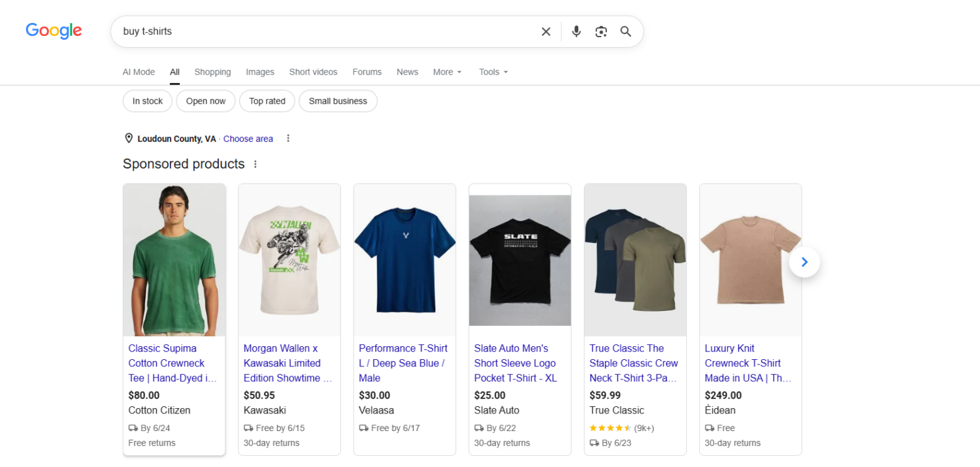Click Slate Auto seller name

pyautogui.click(x=497, y=410)
